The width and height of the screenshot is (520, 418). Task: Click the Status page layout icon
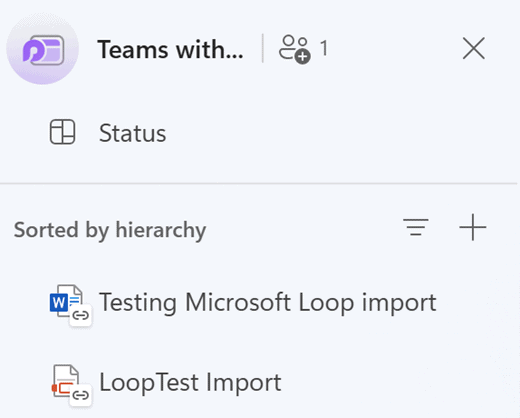(62, 132)
